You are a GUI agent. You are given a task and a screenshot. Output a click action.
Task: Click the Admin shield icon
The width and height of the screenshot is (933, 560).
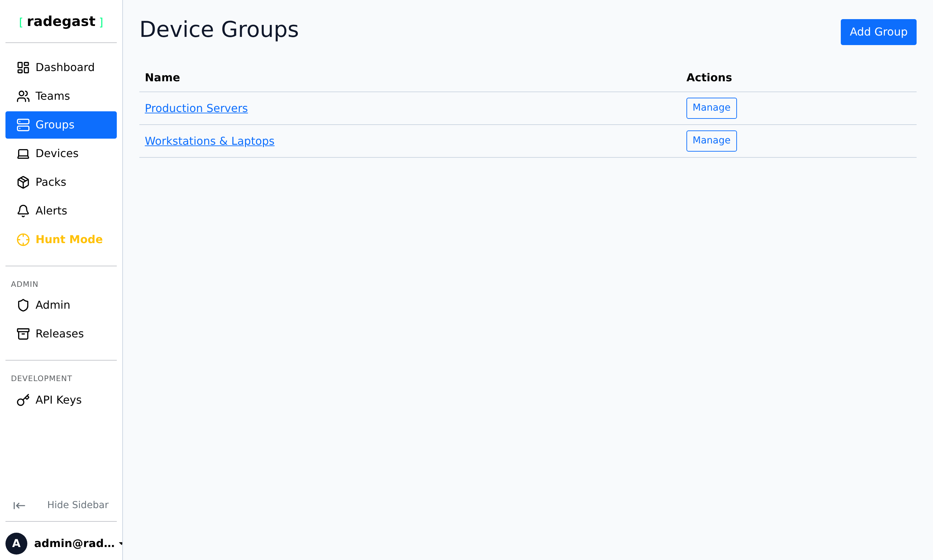click(x=23, y=305)
